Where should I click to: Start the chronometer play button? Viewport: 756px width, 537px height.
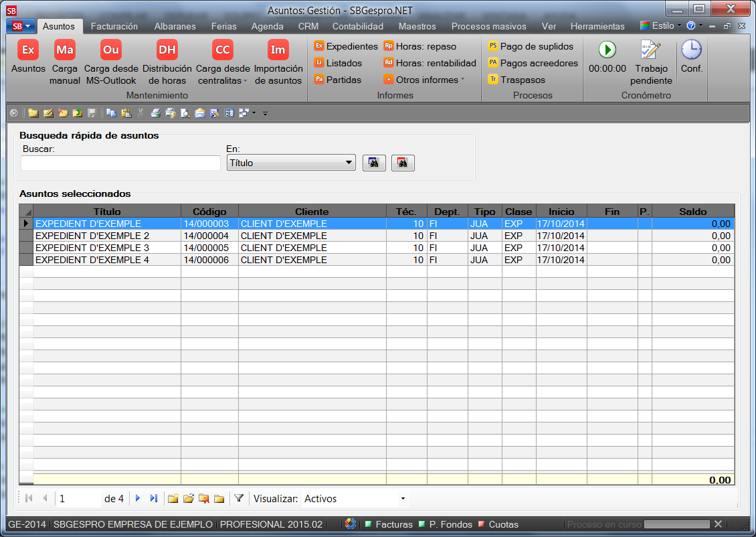click(x=607, y=50)
